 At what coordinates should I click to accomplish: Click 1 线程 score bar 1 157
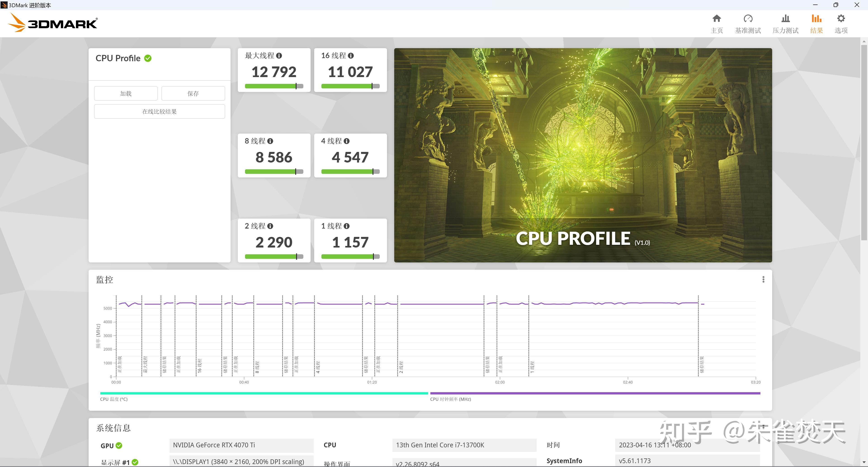click(x=350, y=257)
